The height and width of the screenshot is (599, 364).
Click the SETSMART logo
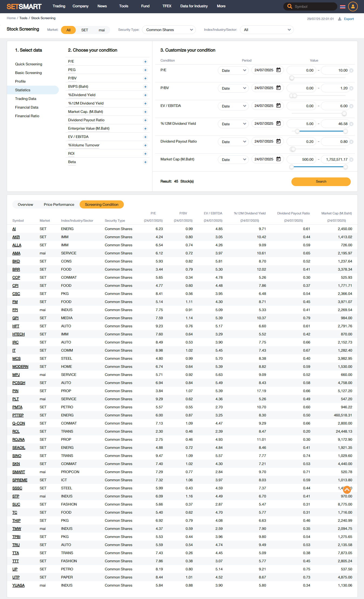click(x=24, y=6)
